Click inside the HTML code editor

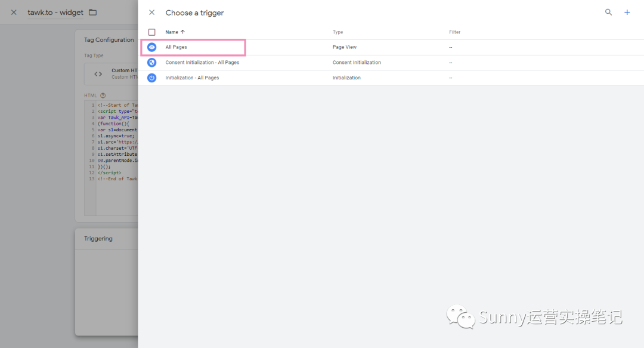point(111,158)
